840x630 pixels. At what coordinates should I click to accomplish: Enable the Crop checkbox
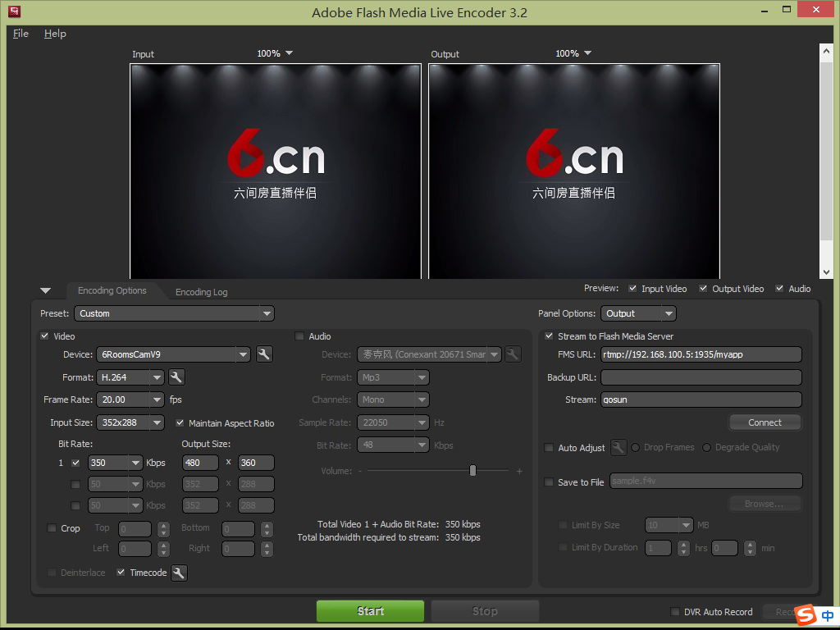(x=52, y=528)
